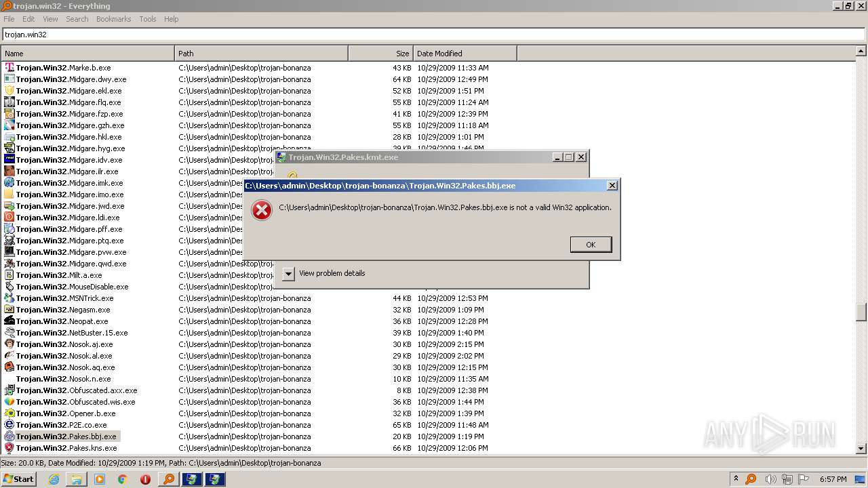Sort by the Date Modified column header

point(465,54)
